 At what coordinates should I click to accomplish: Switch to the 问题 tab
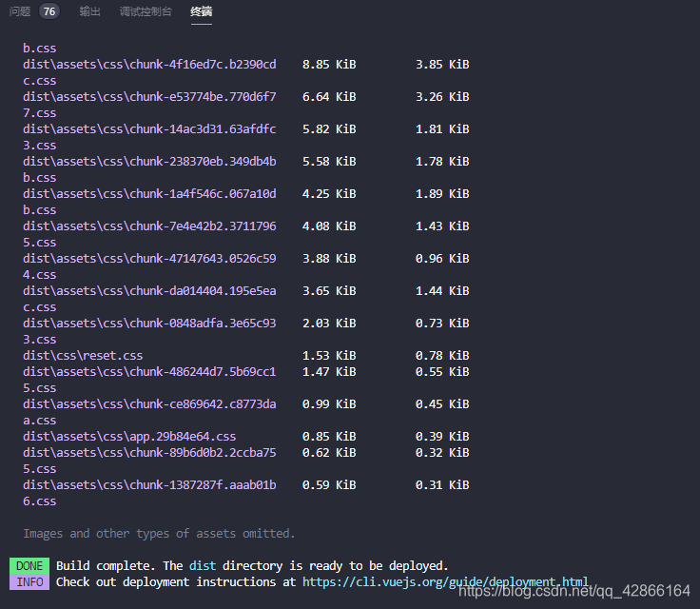(20, 11)
